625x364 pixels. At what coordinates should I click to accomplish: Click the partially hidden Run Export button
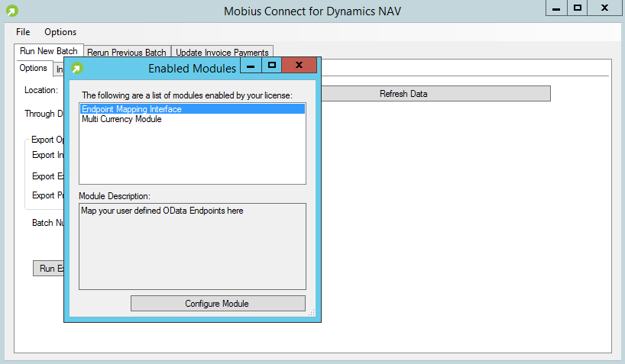point(49,269)
